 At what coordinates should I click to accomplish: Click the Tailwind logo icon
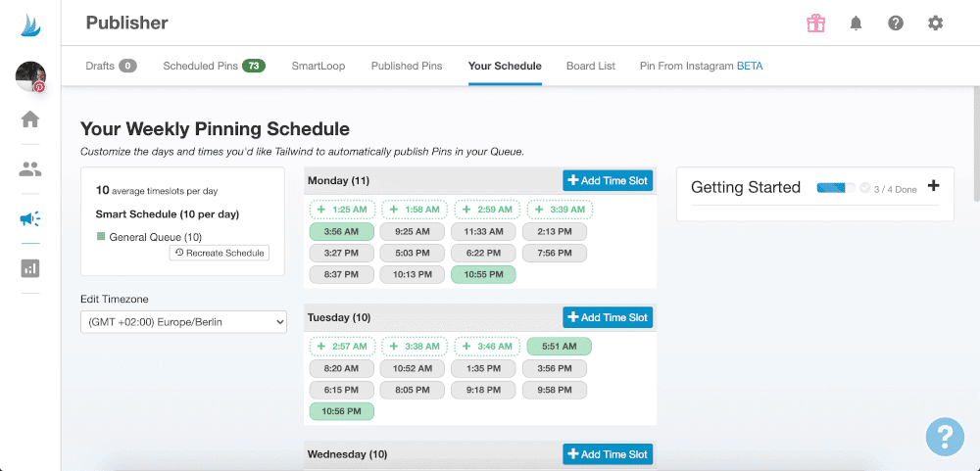(x=30, y=24)
